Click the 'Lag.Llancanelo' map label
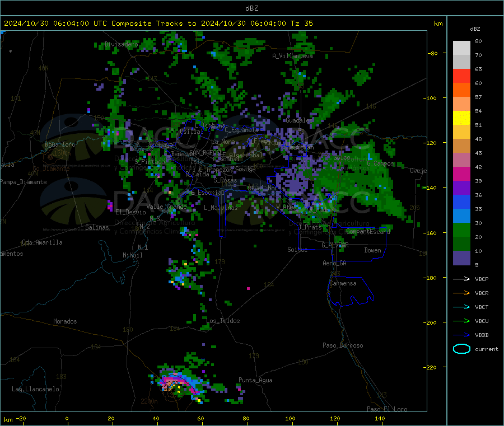Image resolution: width=504 pixels, height=426 pixels. pyautogui.click(x=35, y=389)
